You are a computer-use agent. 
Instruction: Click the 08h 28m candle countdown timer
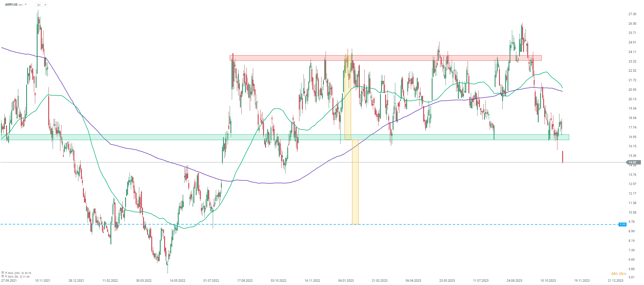[619, 274]
